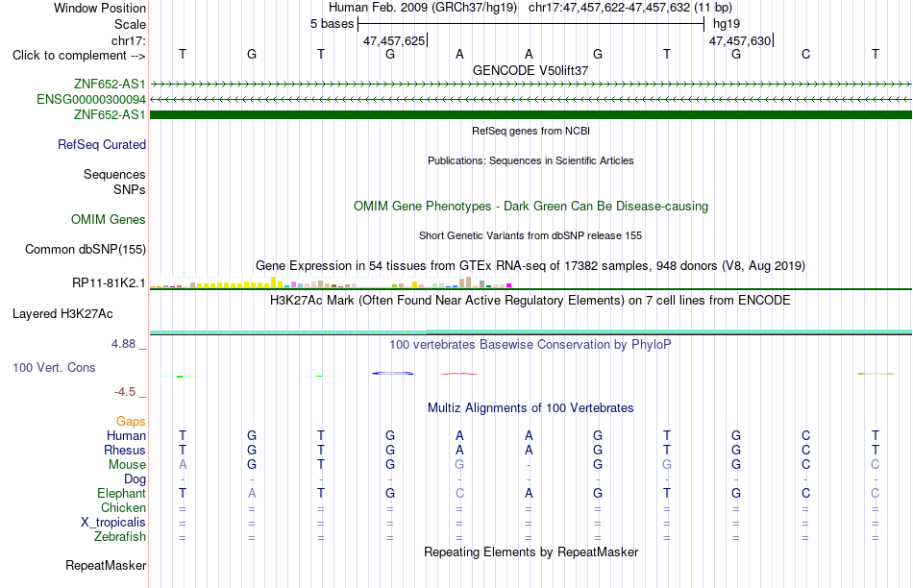This screenshot has height=588, width=913.
Task: Open 'Short Genetic Variants from dbSNP' title
Action: pyautogui.click(x=531, y=235)
